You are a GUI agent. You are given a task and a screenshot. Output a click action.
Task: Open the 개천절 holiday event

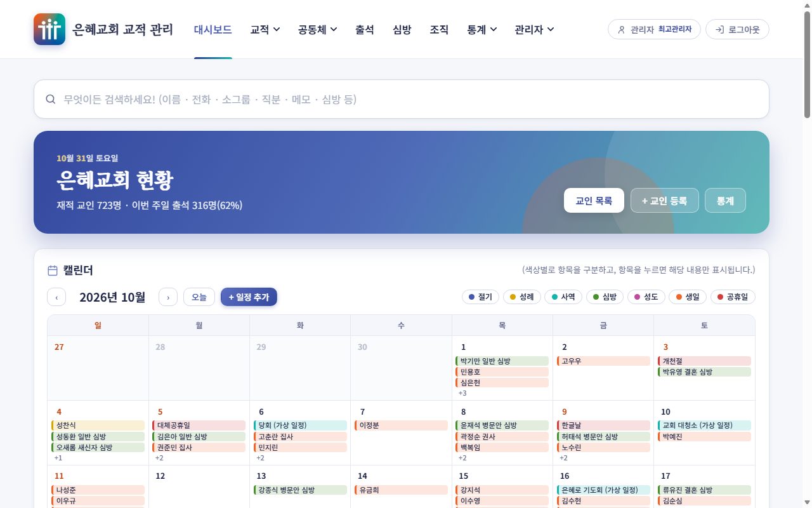tap(704, 361)
